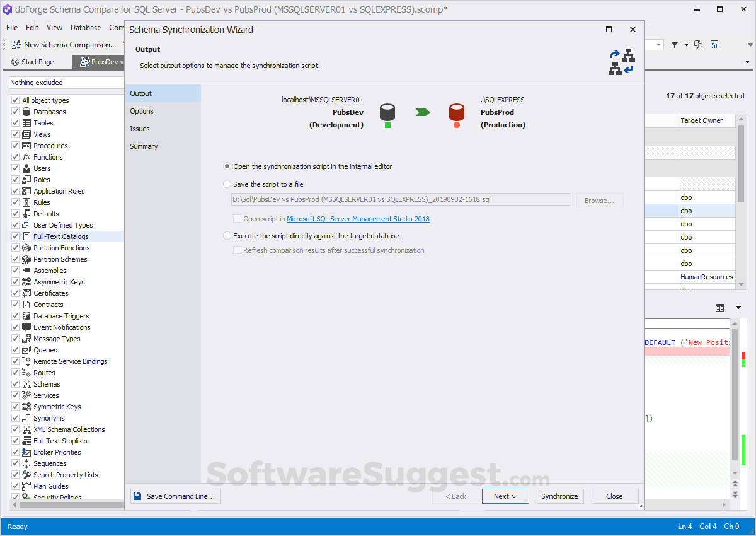Image resolution: width=756 pixels, height=536 pixels.
Task: Select Execute the script directly against target database
Action: (227, 235)
